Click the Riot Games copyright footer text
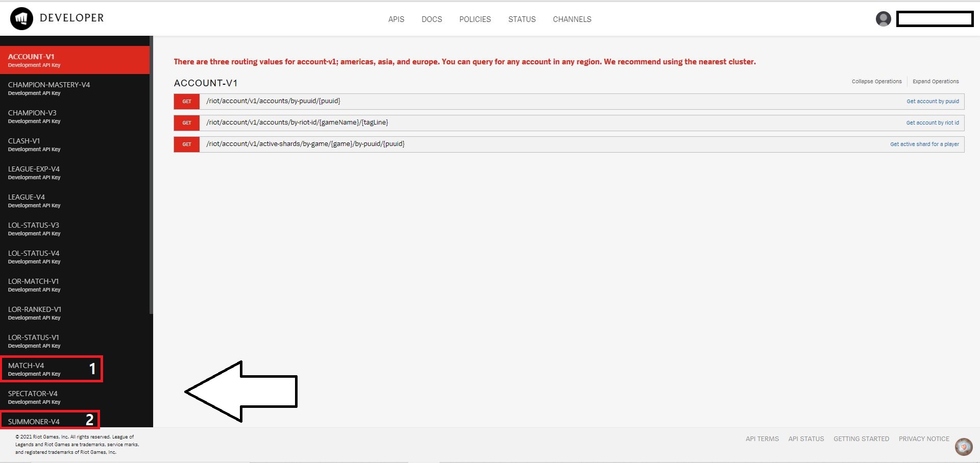This screenshot has width=980, height=463. point(77,445)
